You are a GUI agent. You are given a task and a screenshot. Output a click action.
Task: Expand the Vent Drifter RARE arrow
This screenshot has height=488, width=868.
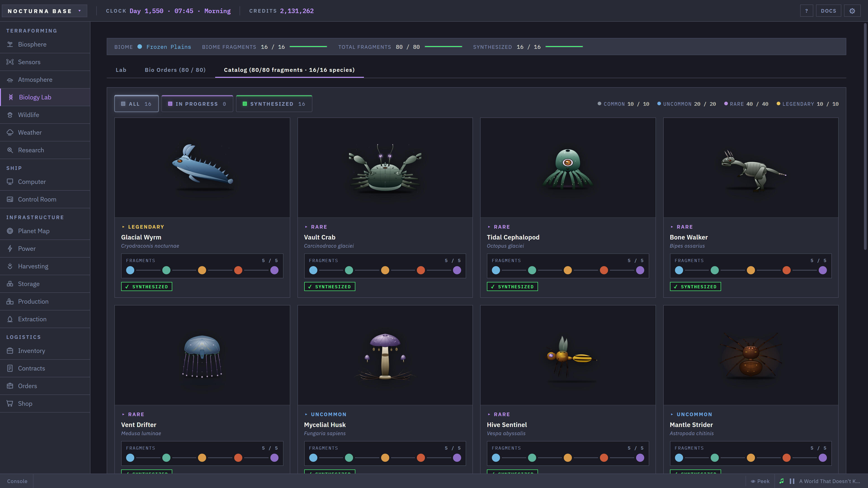123,414
